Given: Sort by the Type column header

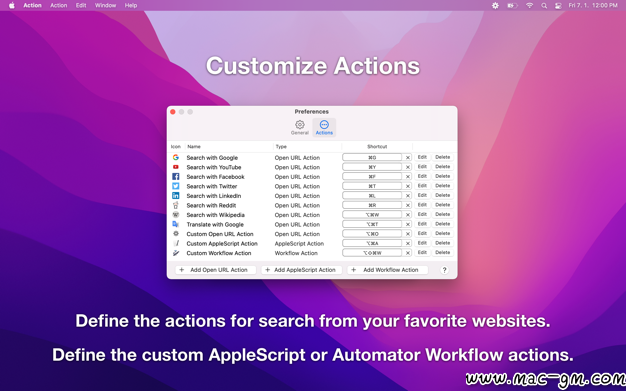Looking at the screenshot, I should point(307,147).
